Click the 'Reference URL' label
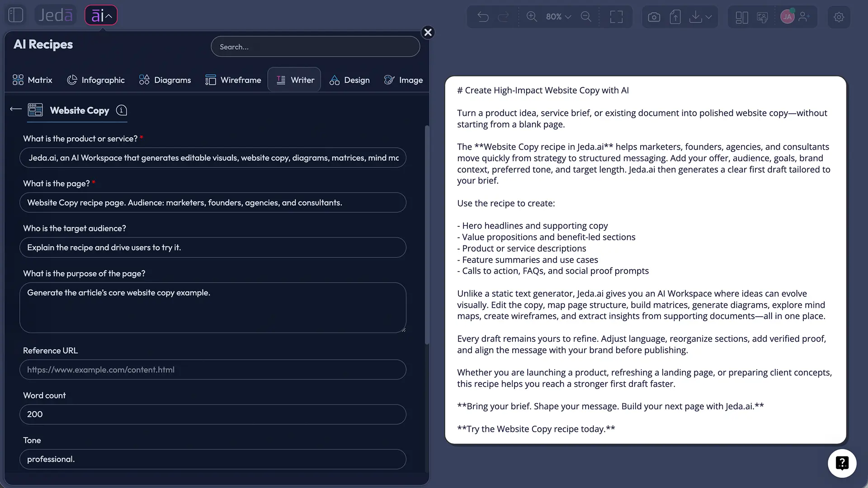The width and height of the screenshot is (868, 488). tap(51, 351)
